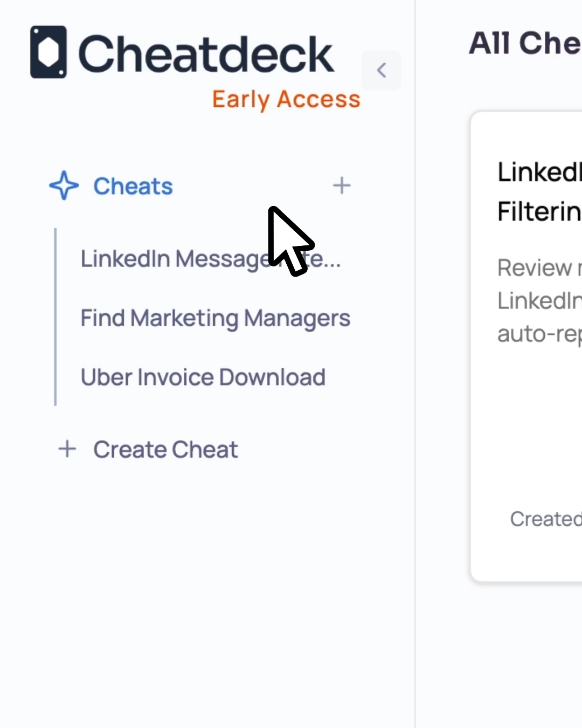Screen dimensions: 582x728
Task: Click the sparkle icon beside Cheats
Action: [64, 186]
